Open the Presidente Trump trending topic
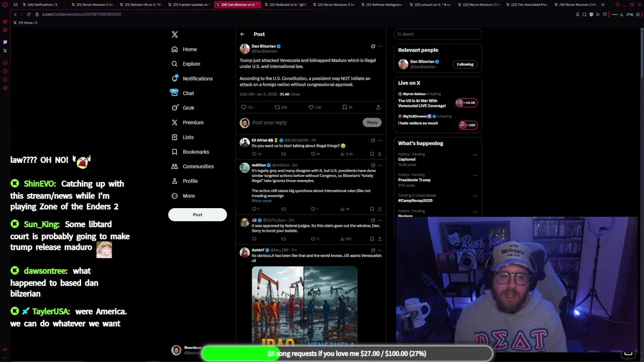The height and width of the screenshot is (362, 644). click(x=414, y=180)
